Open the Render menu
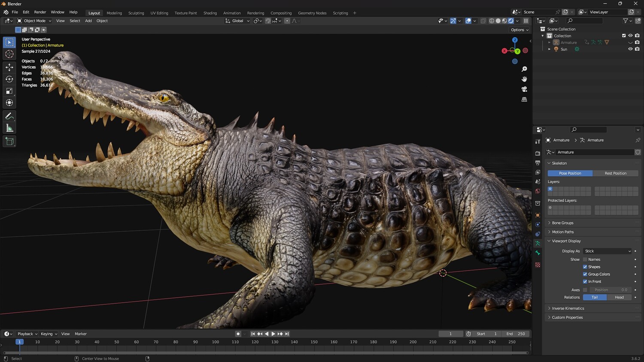 [40, 12]
